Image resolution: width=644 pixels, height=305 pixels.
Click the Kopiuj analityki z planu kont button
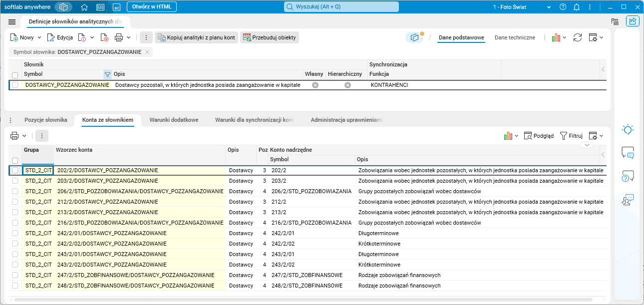click(196, 37)
